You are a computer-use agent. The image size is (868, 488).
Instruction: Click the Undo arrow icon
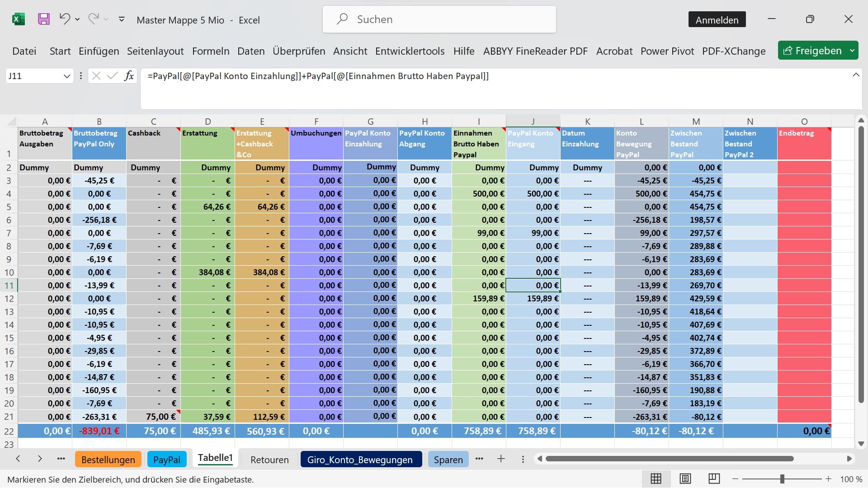point(65,19)
